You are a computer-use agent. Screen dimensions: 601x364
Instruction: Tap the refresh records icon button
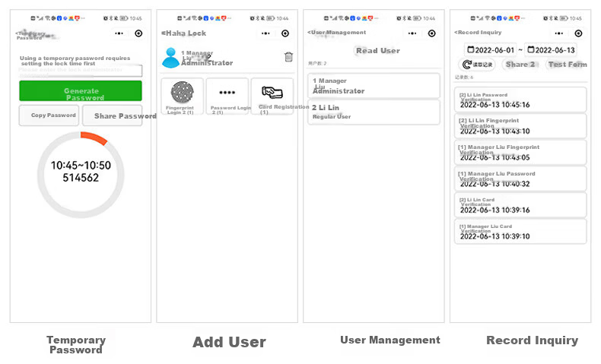(x=477, y=65)
